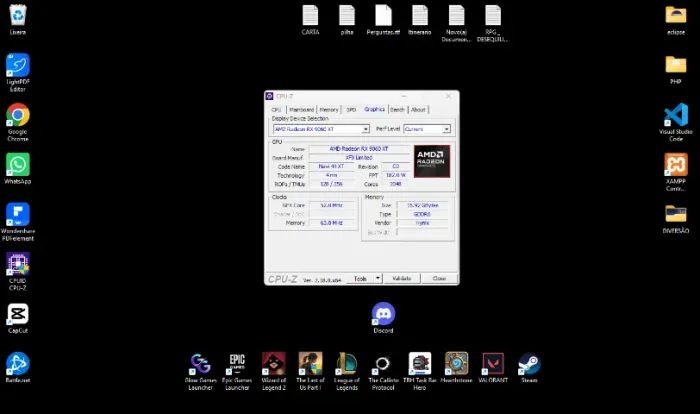Open TBH Task Bar Hero shortcut
This screenshot has height=414, width=700.
click(420, 372)
